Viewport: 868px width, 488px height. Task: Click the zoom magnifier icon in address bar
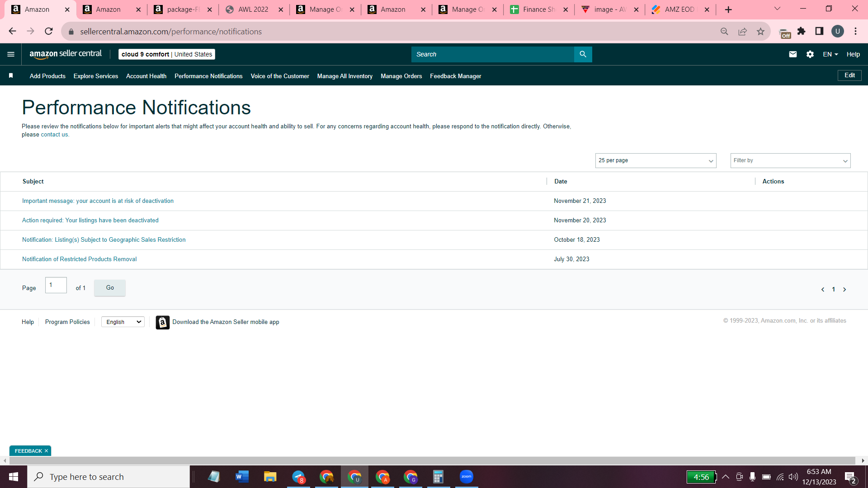coord(724,31)
